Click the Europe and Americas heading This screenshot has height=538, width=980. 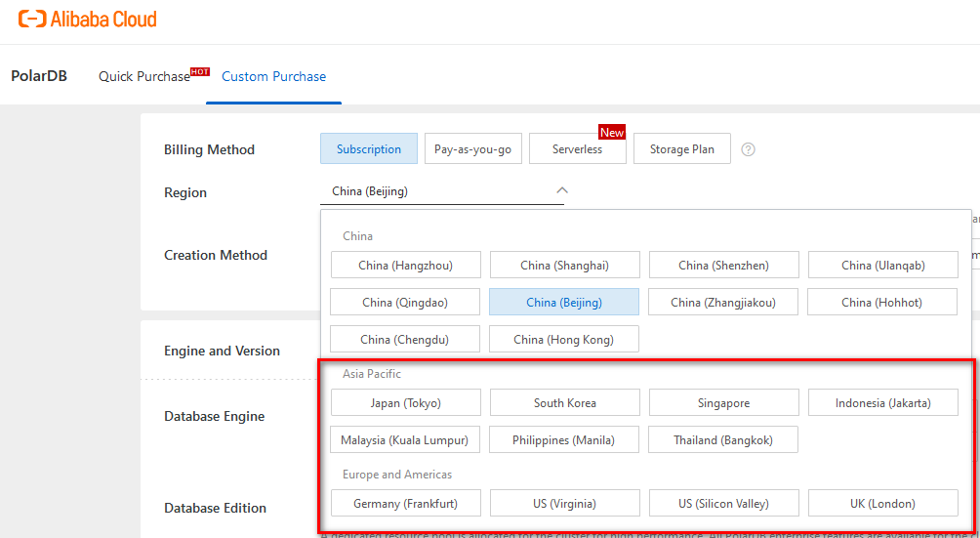(x=397, y=475)
